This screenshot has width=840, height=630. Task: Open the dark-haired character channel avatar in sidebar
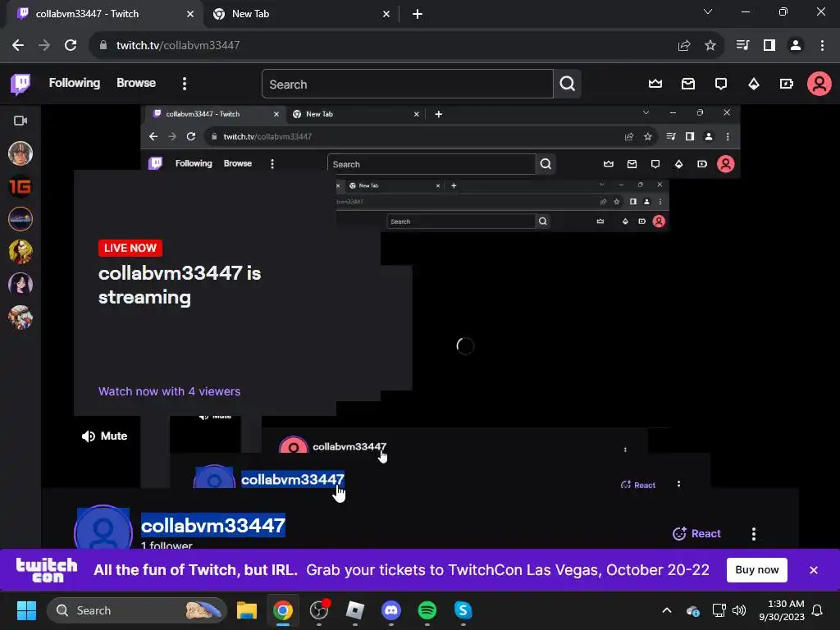click(x=21, y=285)
